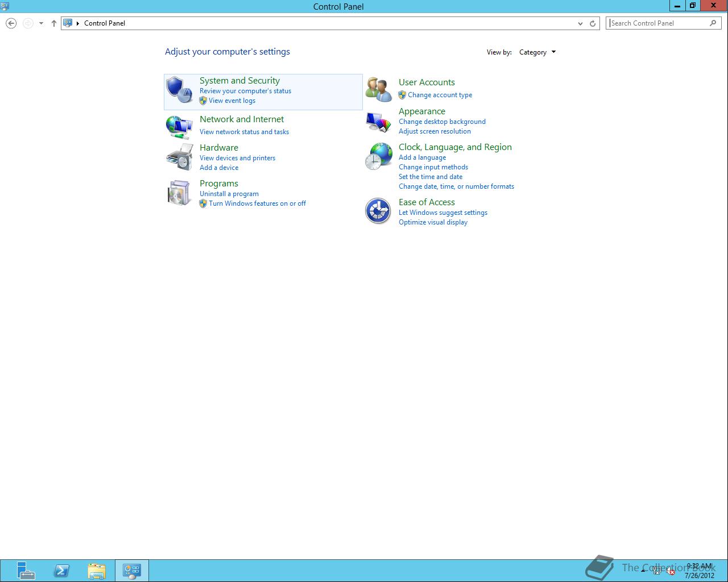Click the muted speaker tray icon
The height and width of the screenshot is (582, 728).
(671, 572)
